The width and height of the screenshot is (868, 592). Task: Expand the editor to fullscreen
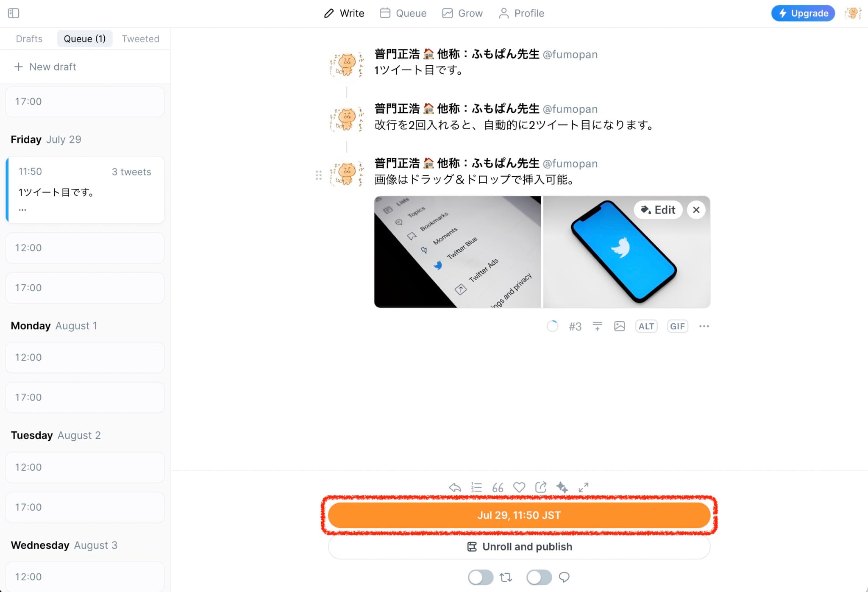coord(584,487)
